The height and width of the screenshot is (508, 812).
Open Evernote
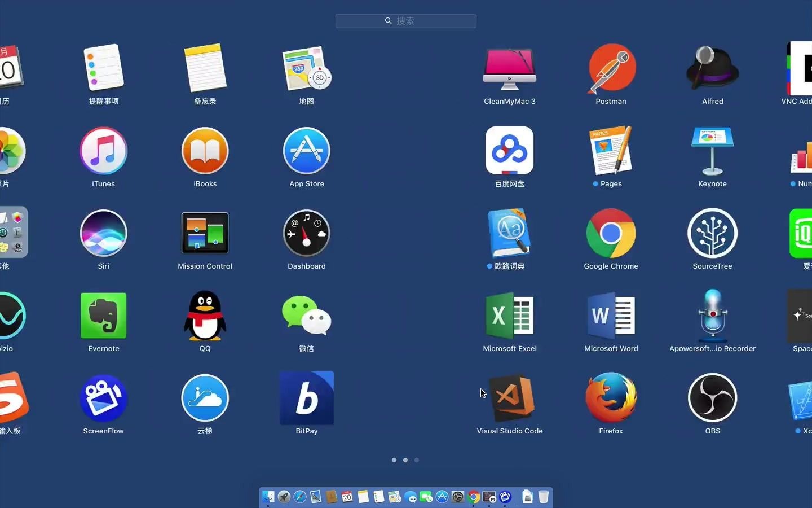pyautogui.click(x=104, y=315)
